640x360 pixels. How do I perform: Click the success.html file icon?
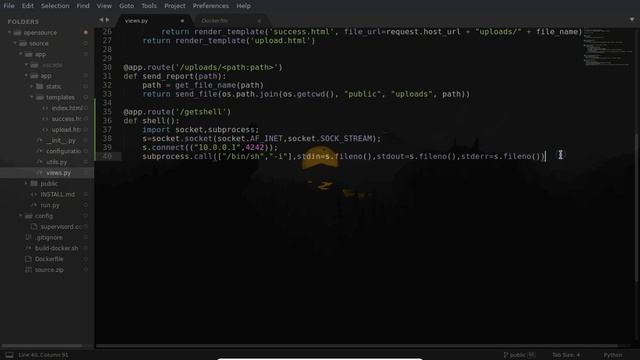coord(45,119)
